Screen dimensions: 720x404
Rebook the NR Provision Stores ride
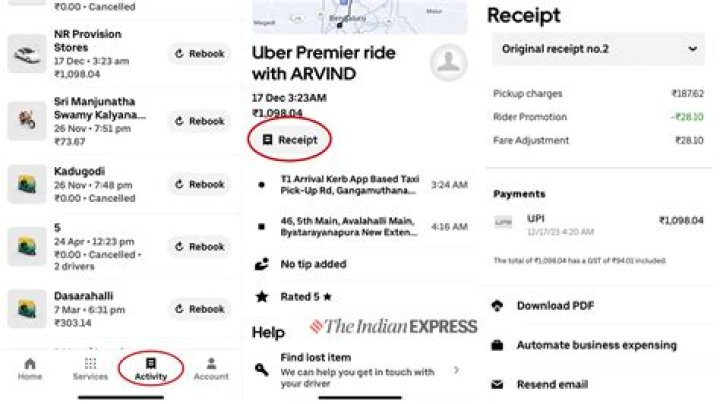coord(200,54)
